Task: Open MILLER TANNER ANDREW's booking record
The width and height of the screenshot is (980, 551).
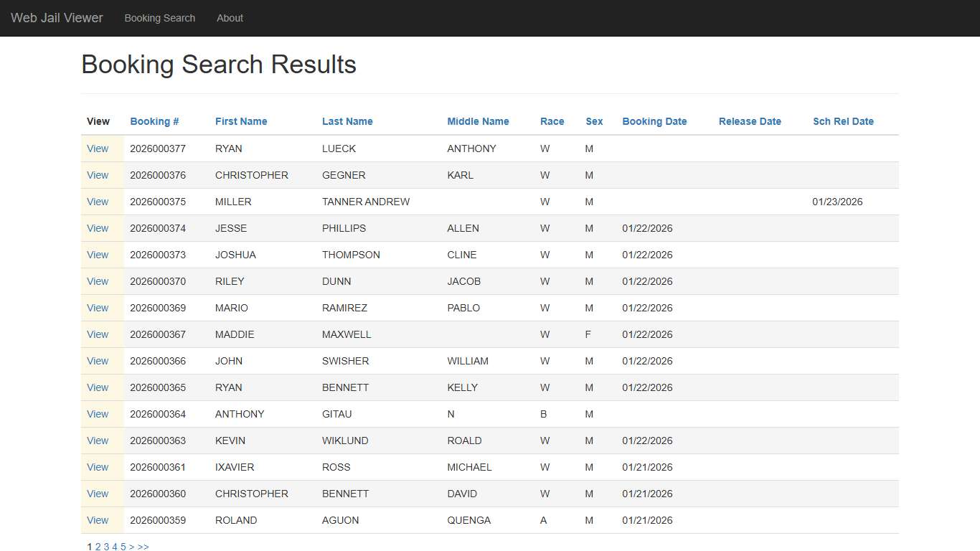Action: coord(98,202)
